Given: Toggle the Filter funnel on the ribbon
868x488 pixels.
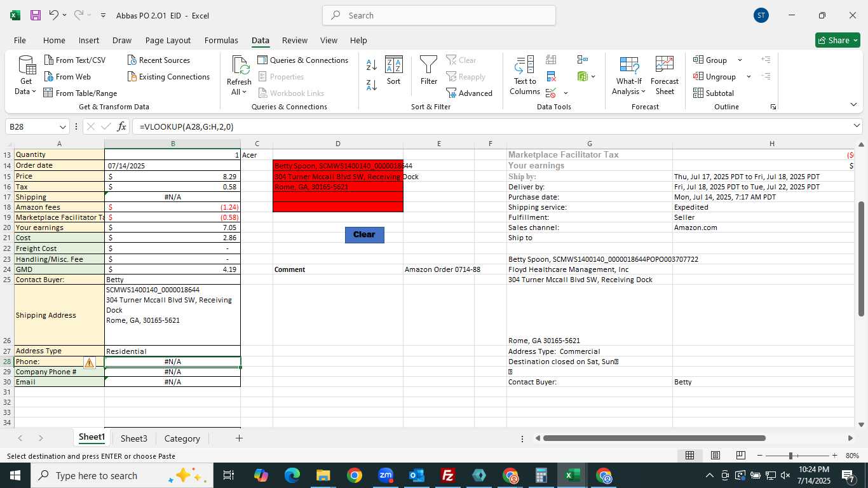Looking at the screenshot, I should coord(429,71).
